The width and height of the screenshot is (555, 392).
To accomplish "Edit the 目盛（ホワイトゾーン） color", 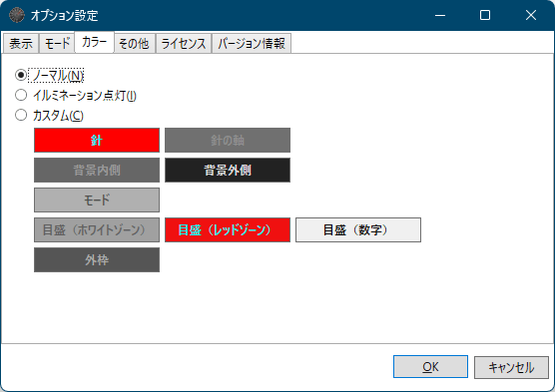I will [97, 230].
